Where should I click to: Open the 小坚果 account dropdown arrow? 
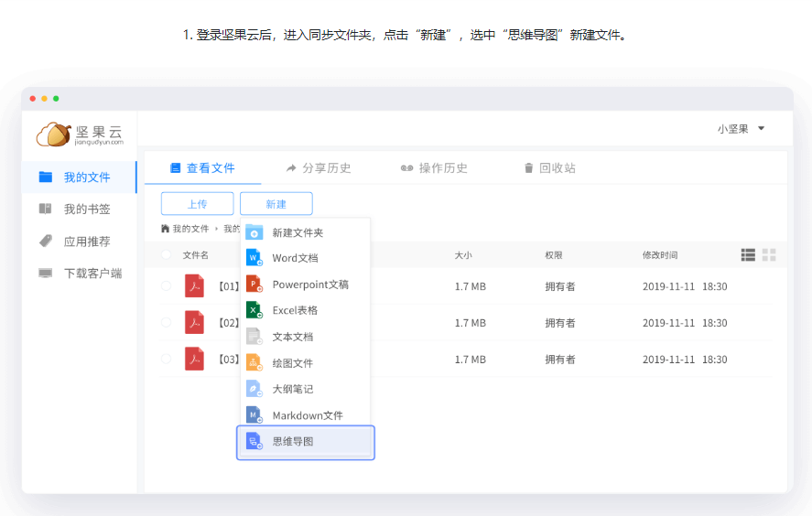point(762,128)
